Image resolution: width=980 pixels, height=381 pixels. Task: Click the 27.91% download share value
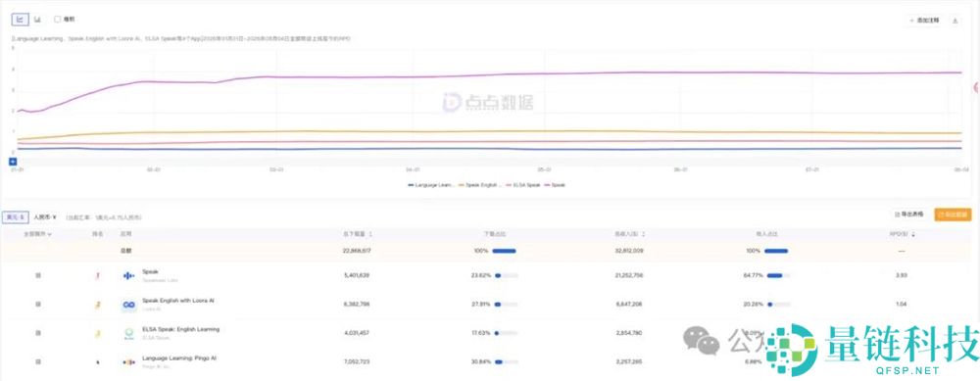click(481, 305)
